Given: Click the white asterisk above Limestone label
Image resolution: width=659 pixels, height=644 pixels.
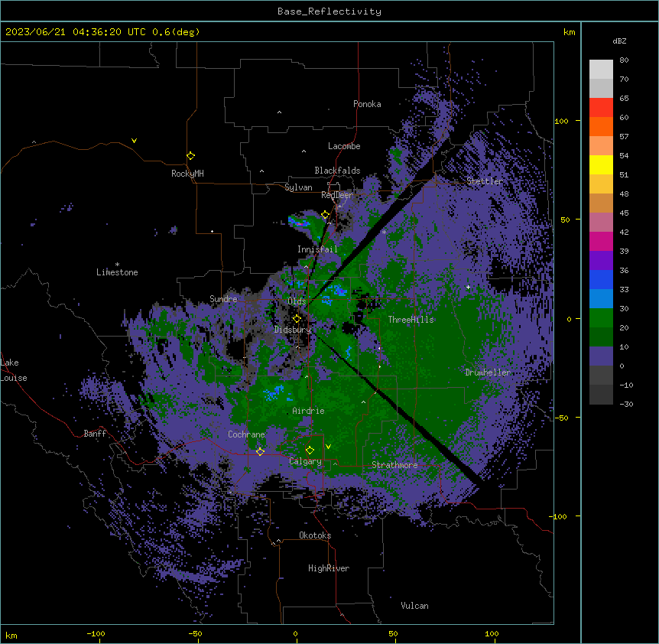Looking at the screenshot, I should (117, 265).
